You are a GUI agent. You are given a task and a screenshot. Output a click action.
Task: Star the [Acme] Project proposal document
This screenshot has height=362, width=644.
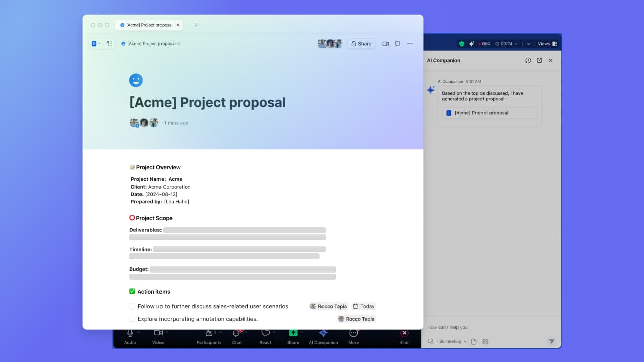point(179,44)
